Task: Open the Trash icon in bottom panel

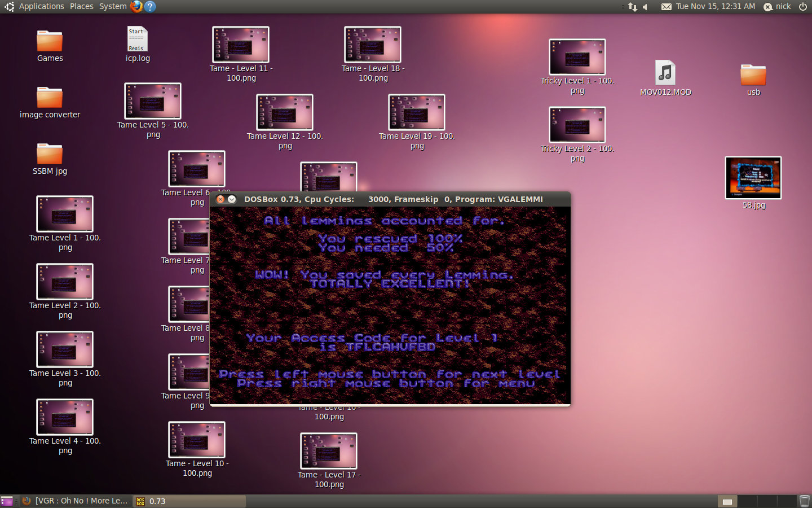Action: pos(804,501)
